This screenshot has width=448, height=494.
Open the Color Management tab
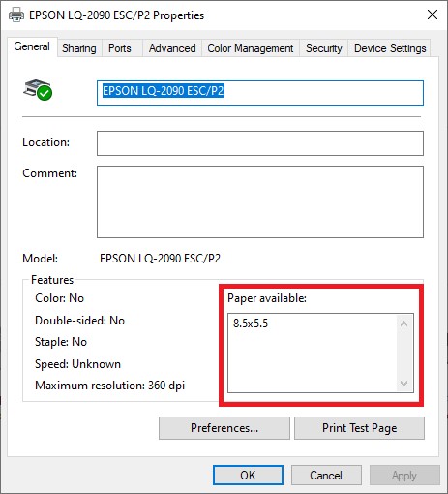click(x=251, y=48)
